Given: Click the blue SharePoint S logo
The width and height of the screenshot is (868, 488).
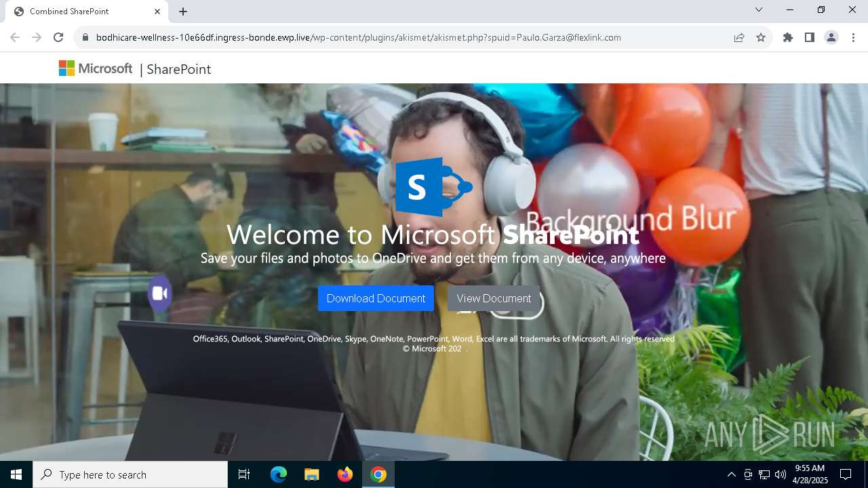Looking at the screenshot, I should [434, 186].
